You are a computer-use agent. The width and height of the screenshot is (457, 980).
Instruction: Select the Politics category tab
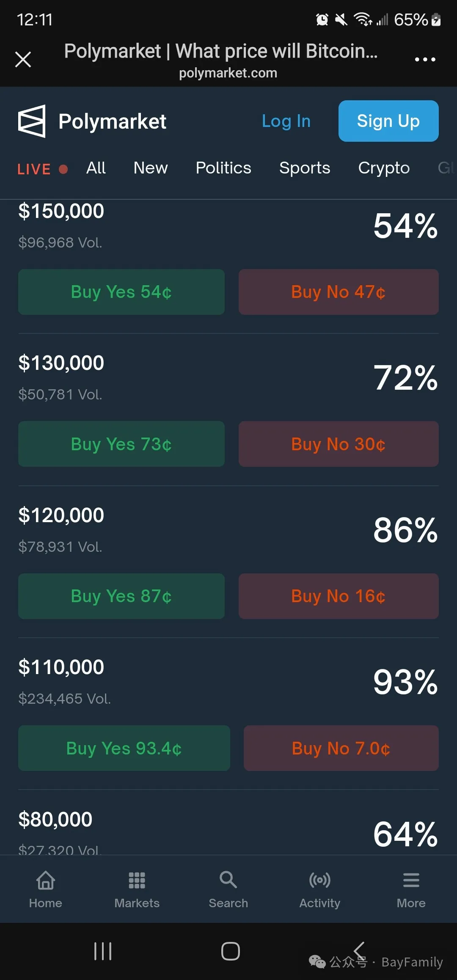pyautogui.click(x=223, y=168)
